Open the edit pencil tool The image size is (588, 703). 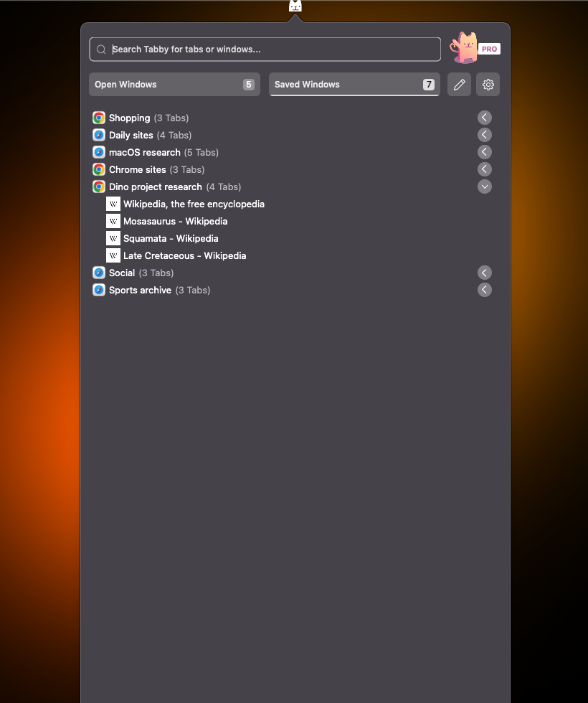[459, 85]
